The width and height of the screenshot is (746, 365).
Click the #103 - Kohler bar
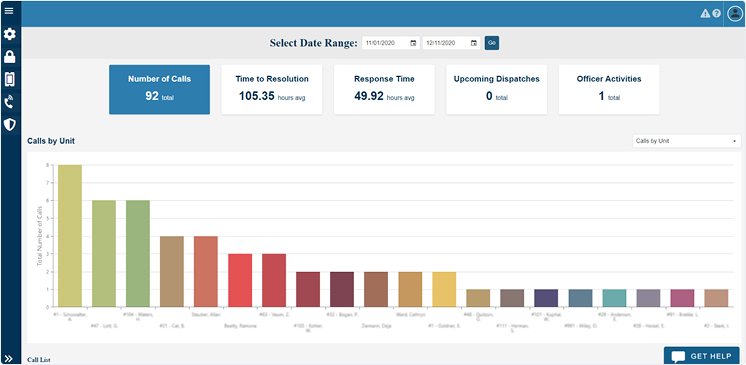point(308,289)
